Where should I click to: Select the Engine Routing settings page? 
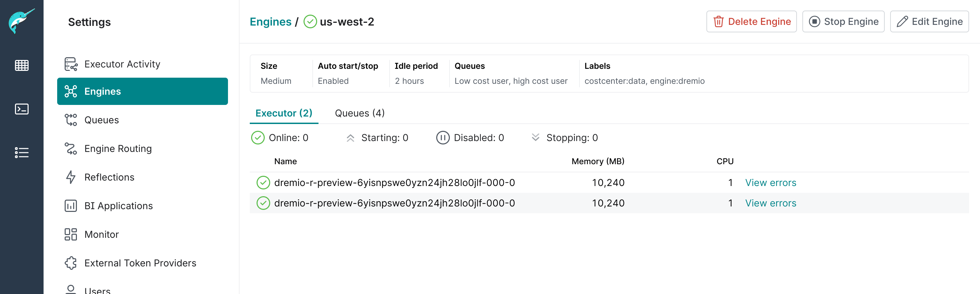(117, 149)
